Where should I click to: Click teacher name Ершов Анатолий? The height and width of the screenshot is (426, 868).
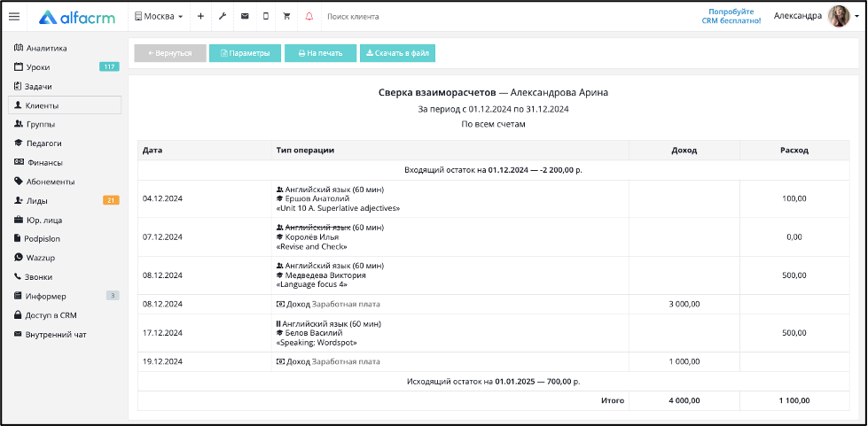[x=316, y=198]
